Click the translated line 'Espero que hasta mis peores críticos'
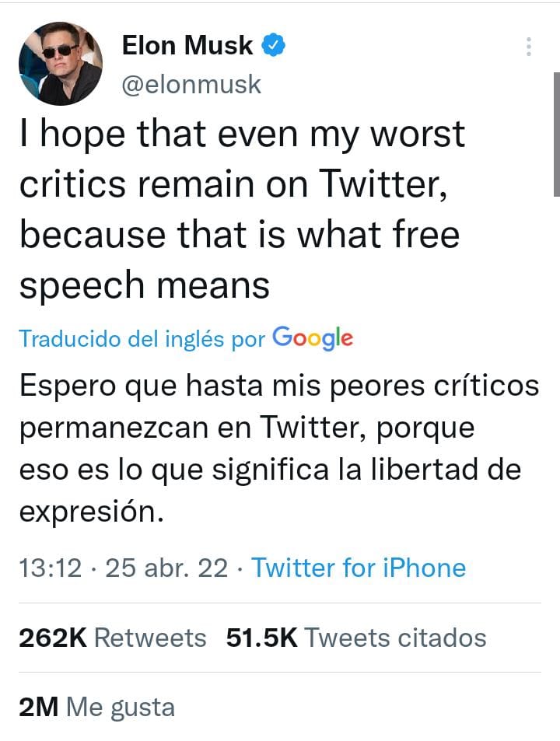This screenshot has width=560, height=741. [x=278, y=386]
